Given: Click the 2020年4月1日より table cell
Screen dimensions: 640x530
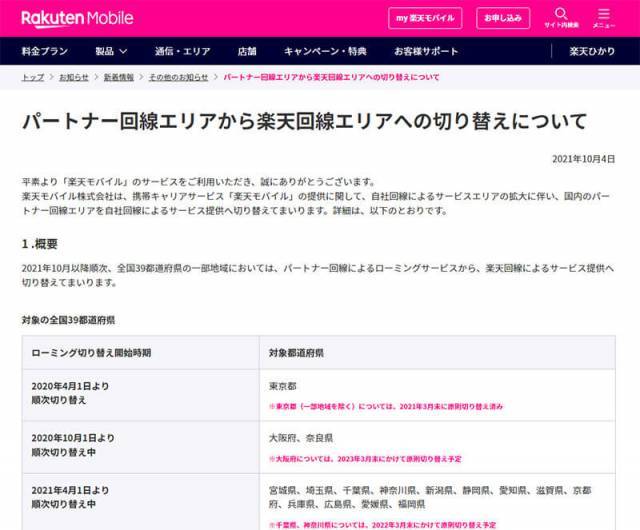Looking at the screenshot, I should [x=140, y=395].
